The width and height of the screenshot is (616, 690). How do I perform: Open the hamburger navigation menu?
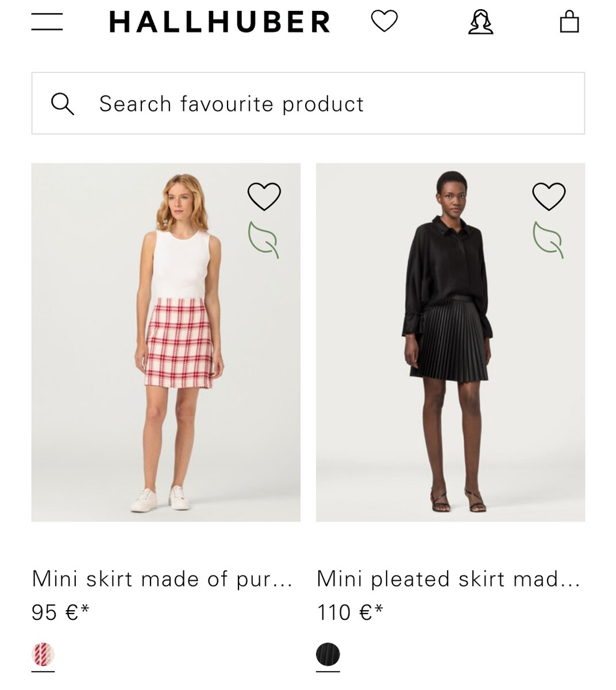click(47, 22)
